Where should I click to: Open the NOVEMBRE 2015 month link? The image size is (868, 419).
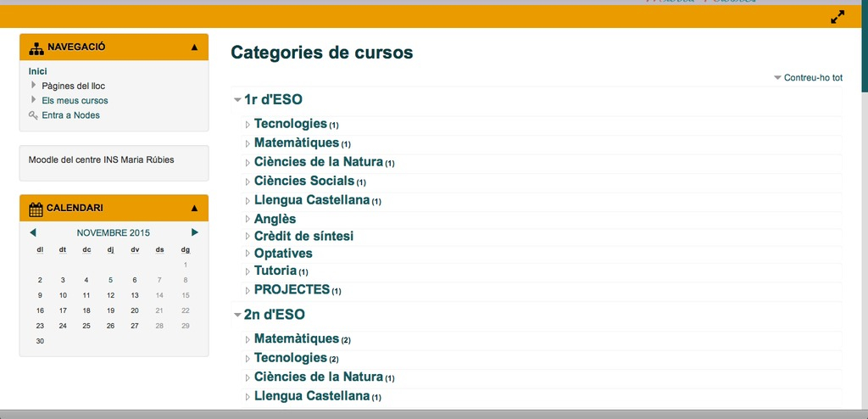click(113, 232)
